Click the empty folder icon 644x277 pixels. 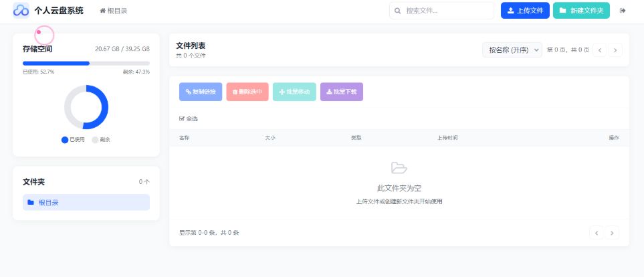click(399, 168)
